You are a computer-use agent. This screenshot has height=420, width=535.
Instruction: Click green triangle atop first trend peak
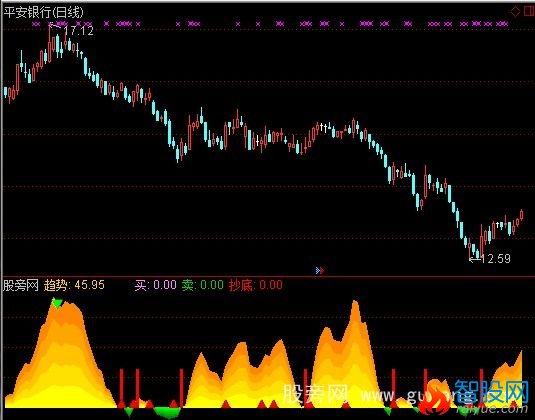[x=57, y=303]
